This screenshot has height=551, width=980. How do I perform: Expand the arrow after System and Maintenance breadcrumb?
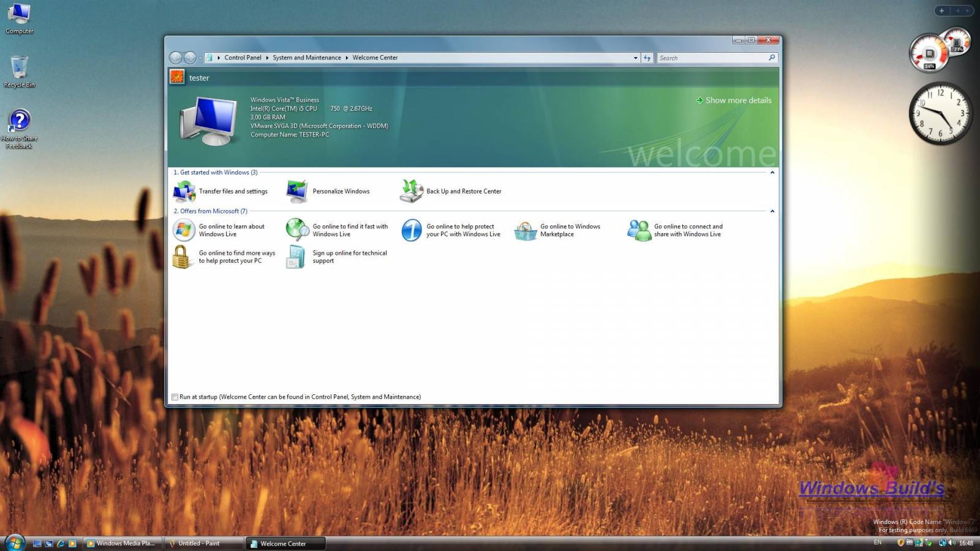(347, 58)
